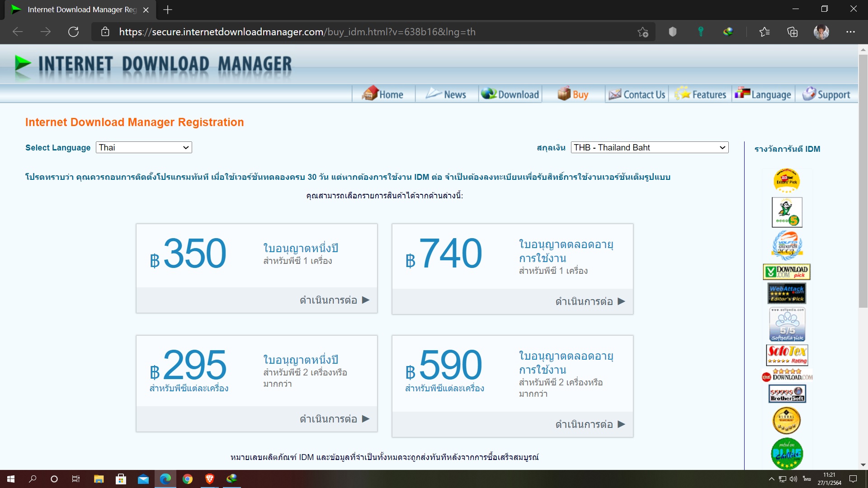Open the Select Language dropdown menu
Image resolution: width=868 pixels, height=488 pixels.
coord(143,147)
